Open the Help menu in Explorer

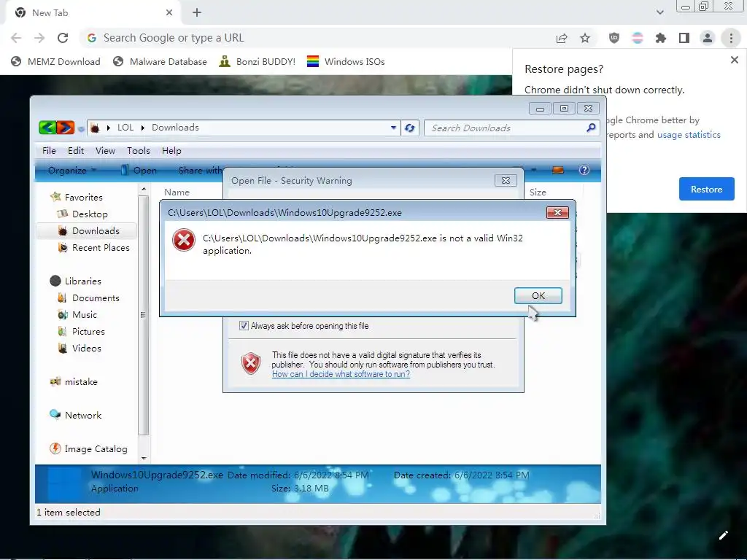pyautogui.click(x=171, y=151)
